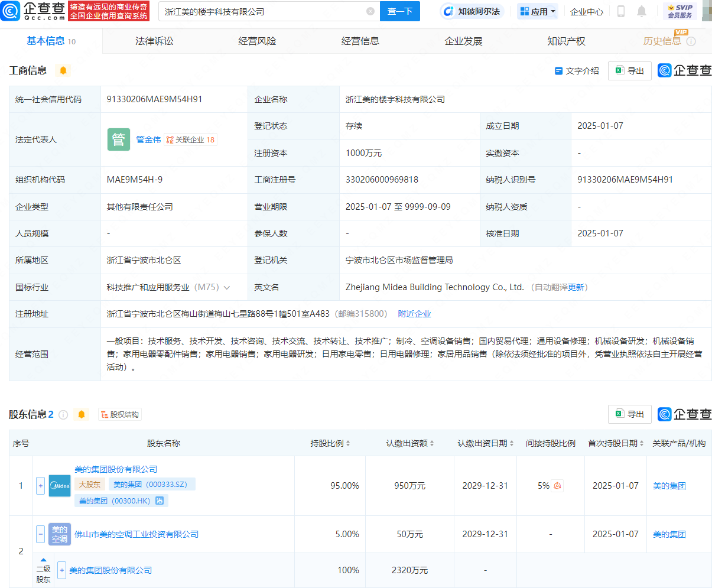Expand second-level shareholder 美的集团股份有限公司 plus button
Image resolution: width=712 pixels, height=588 pixels.
[61, 570]
